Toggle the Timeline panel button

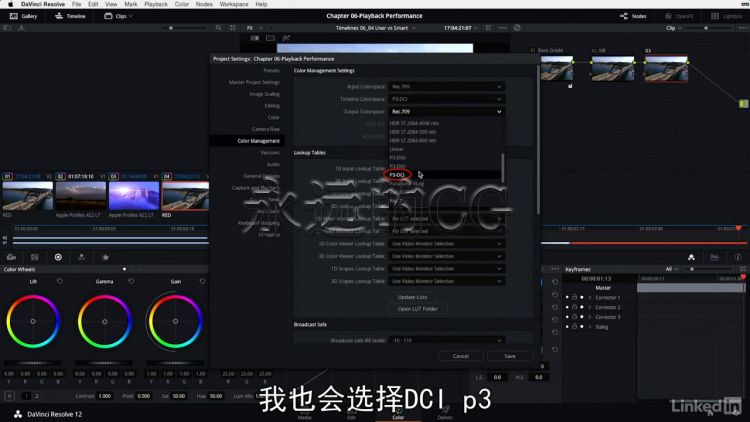(x=70, y=16)
